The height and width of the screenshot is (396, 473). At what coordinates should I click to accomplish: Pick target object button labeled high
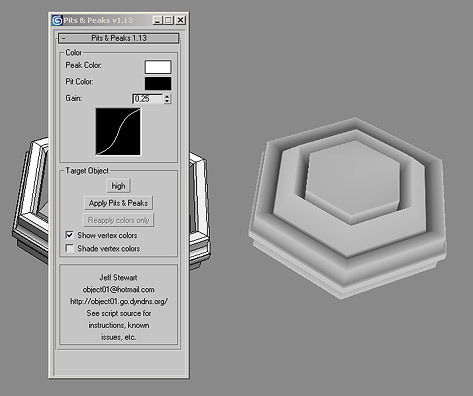point(118,186)
